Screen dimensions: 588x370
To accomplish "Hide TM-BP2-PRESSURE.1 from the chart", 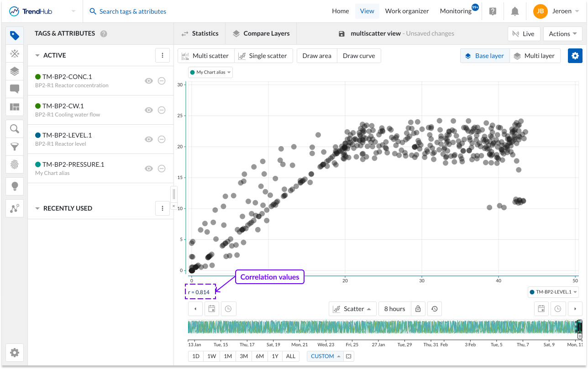I will tap(149, 169).
